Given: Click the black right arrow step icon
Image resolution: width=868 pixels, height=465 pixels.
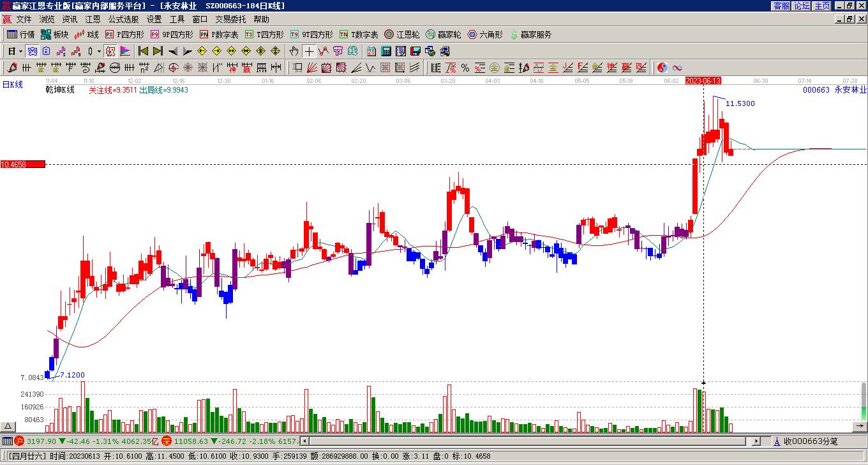Looking at the screenshot, I should [x=187, y=51].
